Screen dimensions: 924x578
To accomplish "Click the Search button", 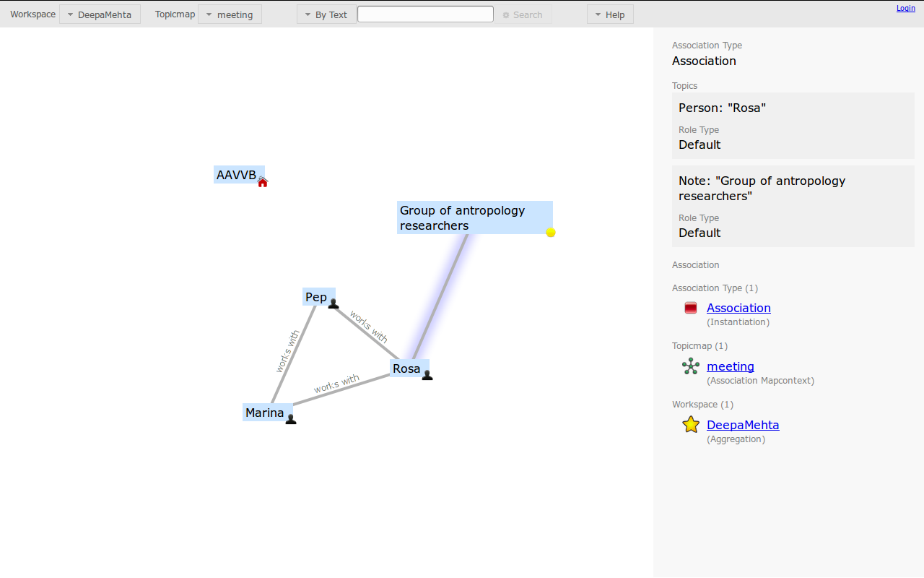I will [523, 14].
